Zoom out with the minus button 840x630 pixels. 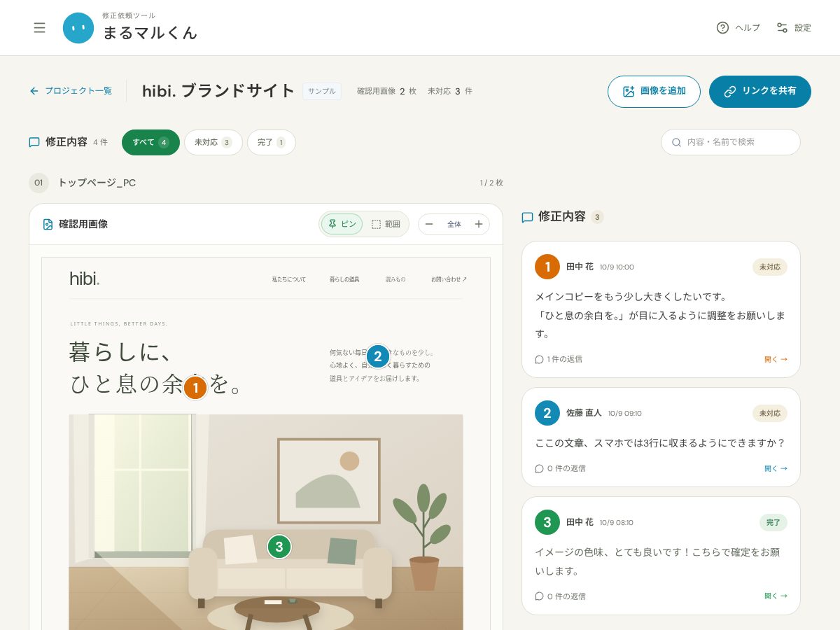[429, 224]
